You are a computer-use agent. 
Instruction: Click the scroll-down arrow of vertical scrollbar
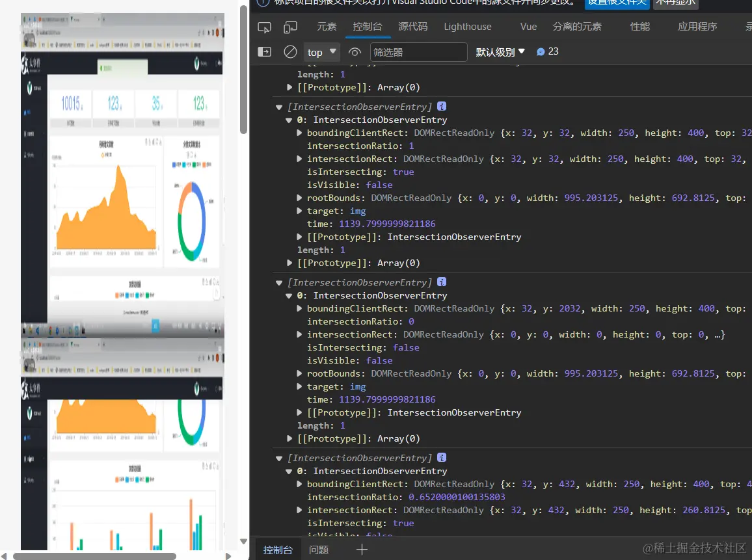pyautogui.click(x=244, y=541)
